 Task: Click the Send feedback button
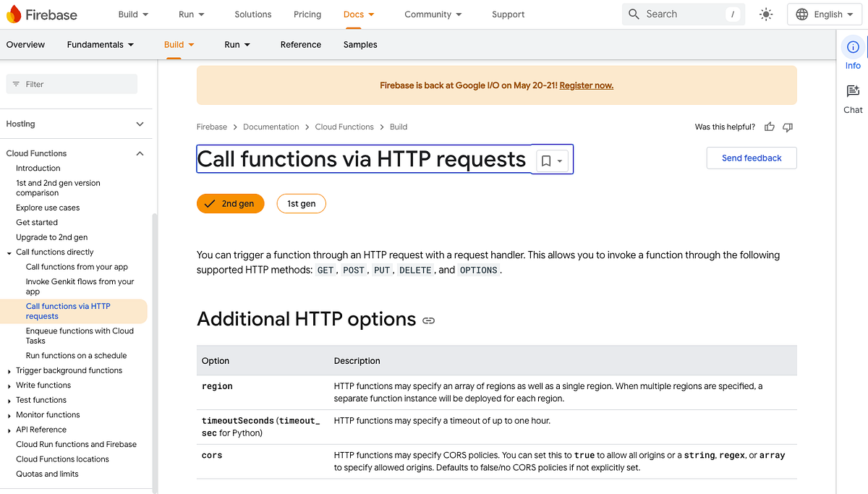pos(751,158)
